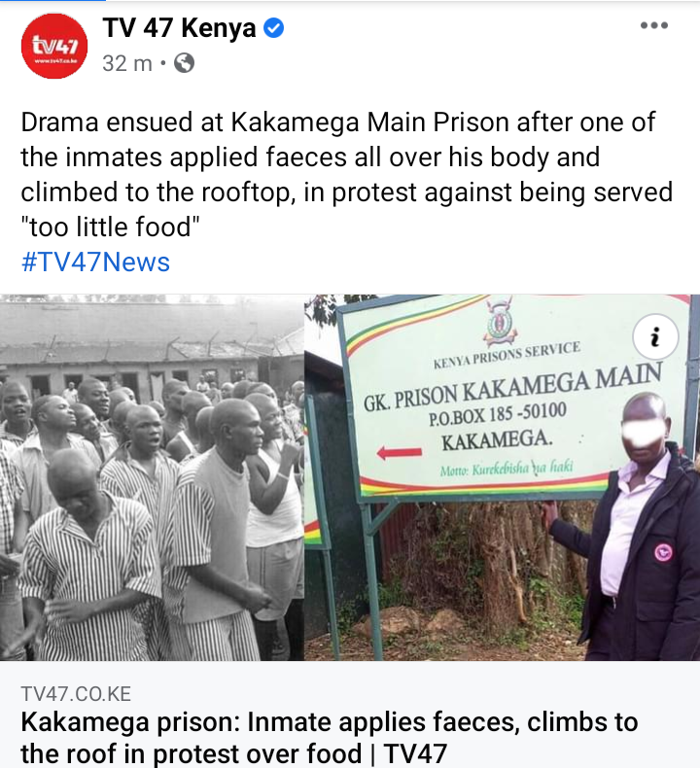Click the 32 m post timestamp
This screenshot has height=768, width=700.
coord(127,63)
